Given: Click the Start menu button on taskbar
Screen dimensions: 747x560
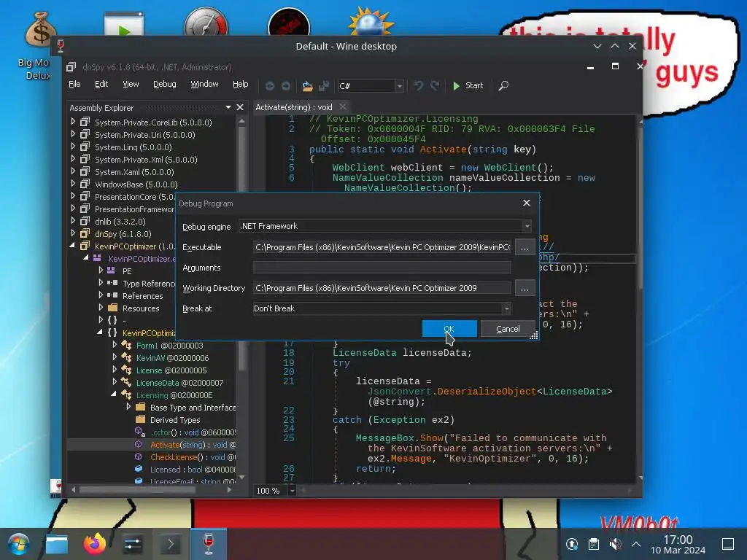Looking at the screenshot, I should tap(18, 544).
